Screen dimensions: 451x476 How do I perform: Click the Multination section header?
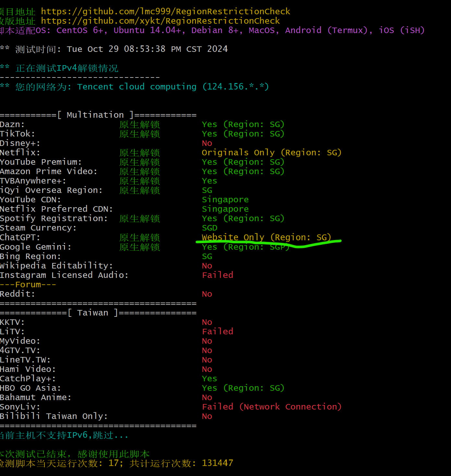(x=98, y=115)
